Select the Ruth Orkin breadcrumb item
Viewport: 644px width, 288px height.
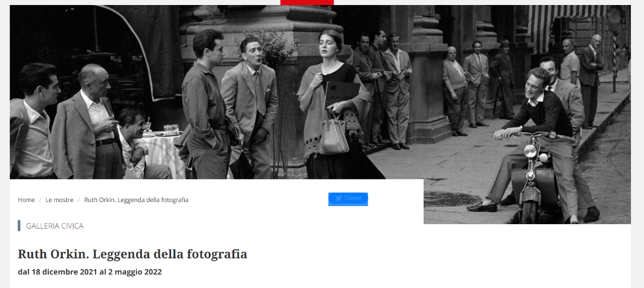[x=136, y=200]
